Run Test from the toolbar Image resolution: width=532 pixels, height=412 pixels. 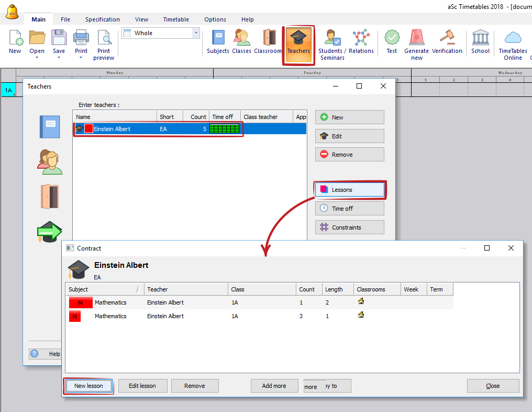pyautogui.click(x=392, y=41)
